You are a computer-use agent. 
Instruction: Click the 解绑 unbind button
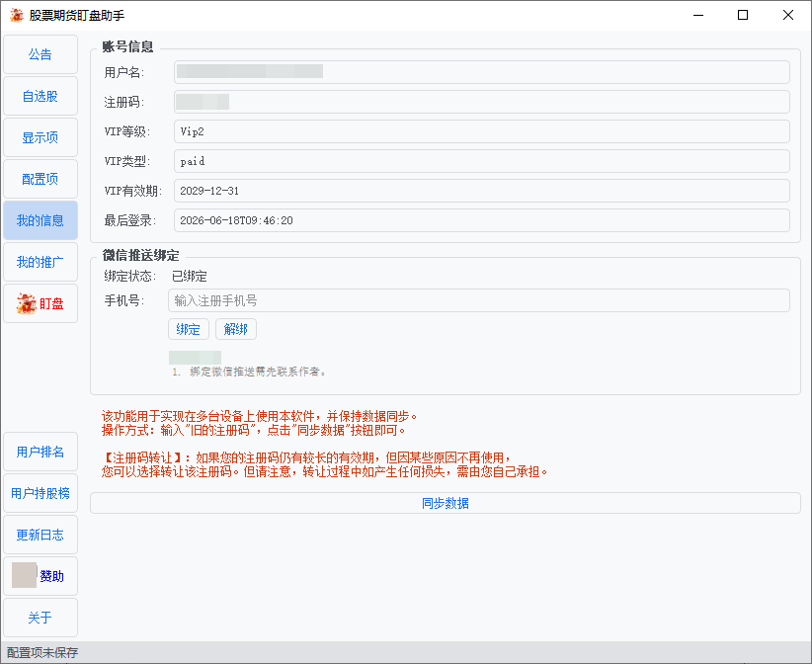(236, 329)
